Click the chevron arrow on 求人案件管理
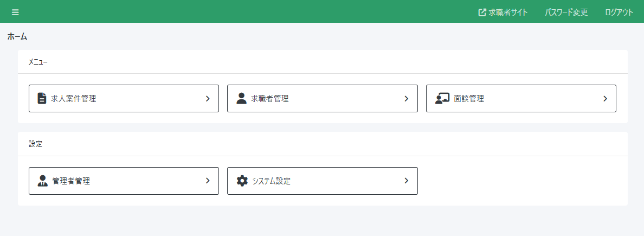 pos(208,99)
